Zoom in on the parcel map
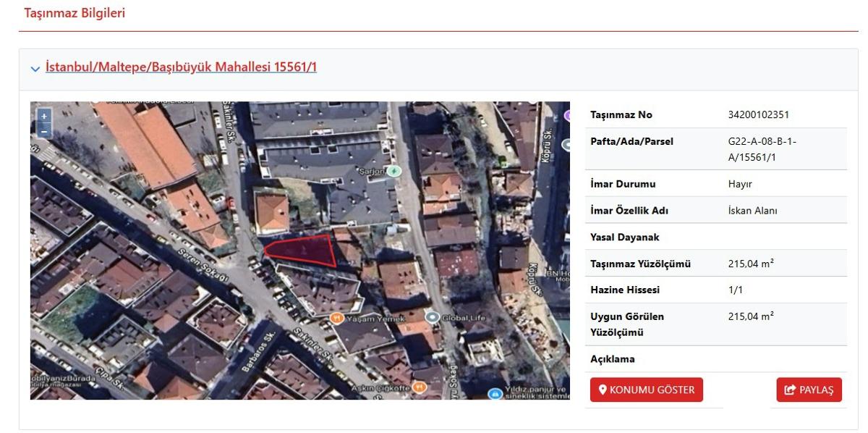This screenshot has height=433, width=868. tap(44, 116)
